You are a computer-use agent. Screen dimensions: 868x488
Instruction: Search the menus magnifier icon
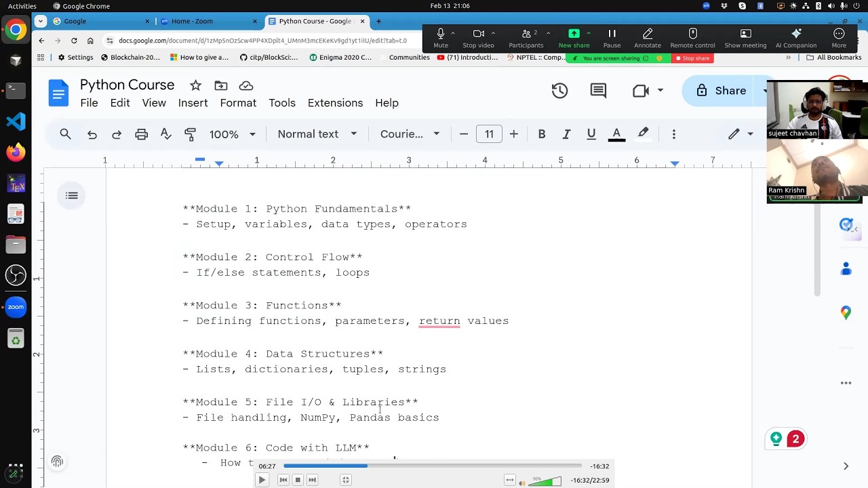65,134
